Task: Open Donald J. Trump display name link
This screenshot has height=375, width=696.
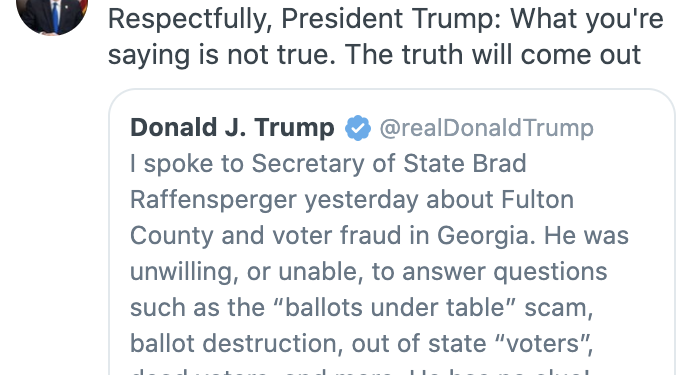Action: [x=232, y=128]
